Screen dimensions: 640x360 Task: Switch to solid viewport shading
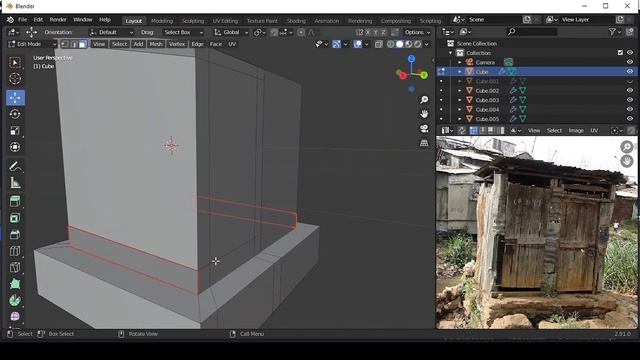(400, 44)
